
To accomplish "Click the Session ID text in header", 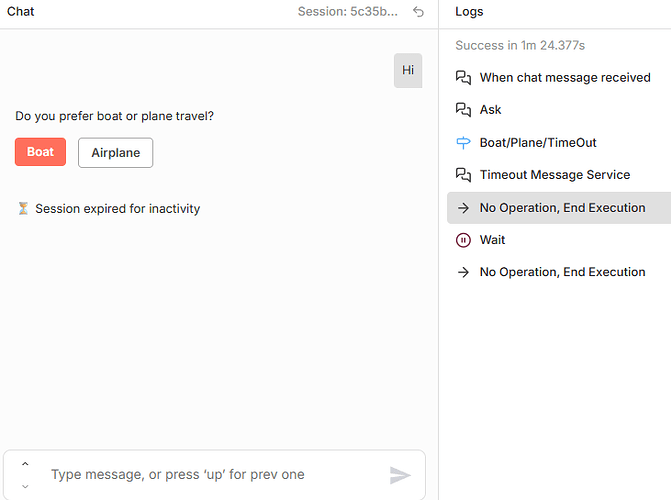I will click(x=347, y=12).
